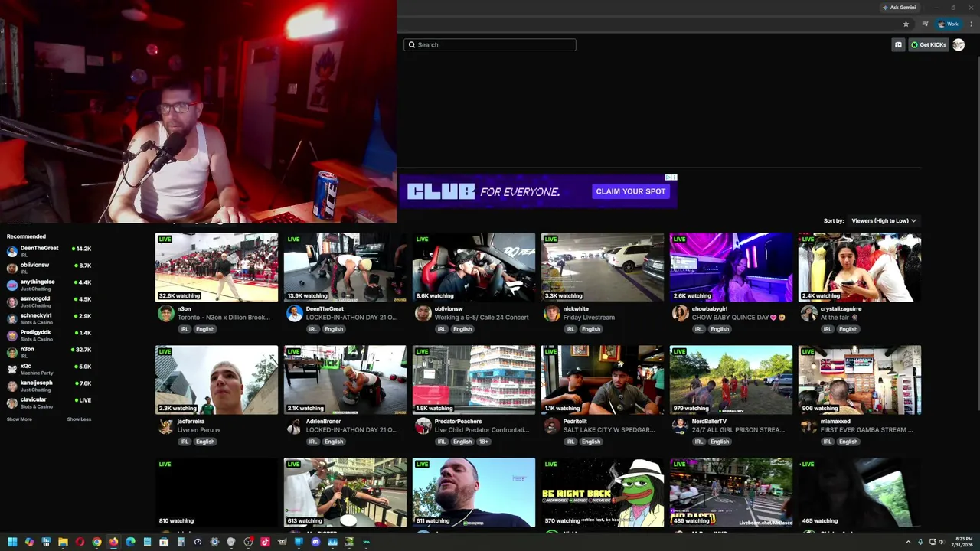Expand the recommended list with Show More
Viewport: 980px width, 551px height.
(x=19, y=419)
